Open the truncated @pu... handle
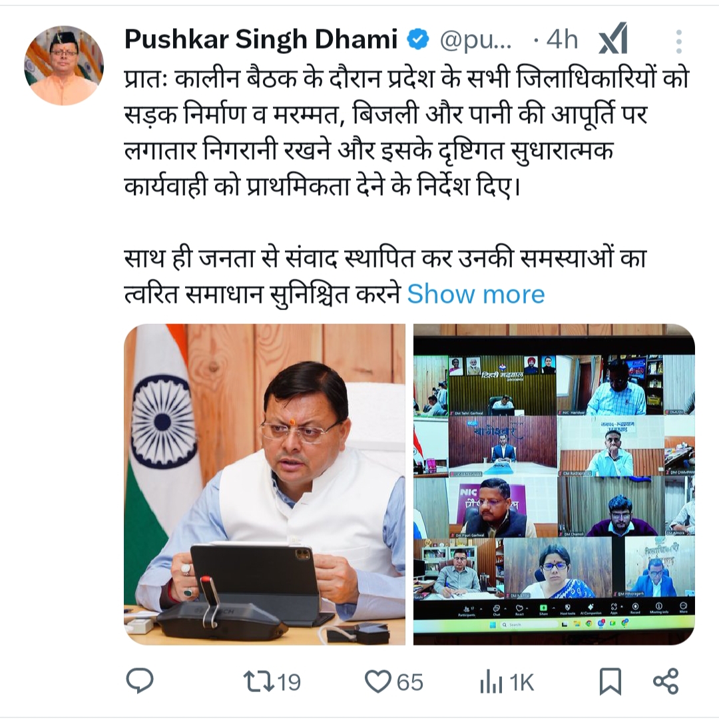The width and height of the screenshot is (719, 728). pyautogui.click(x=475, y=41)
